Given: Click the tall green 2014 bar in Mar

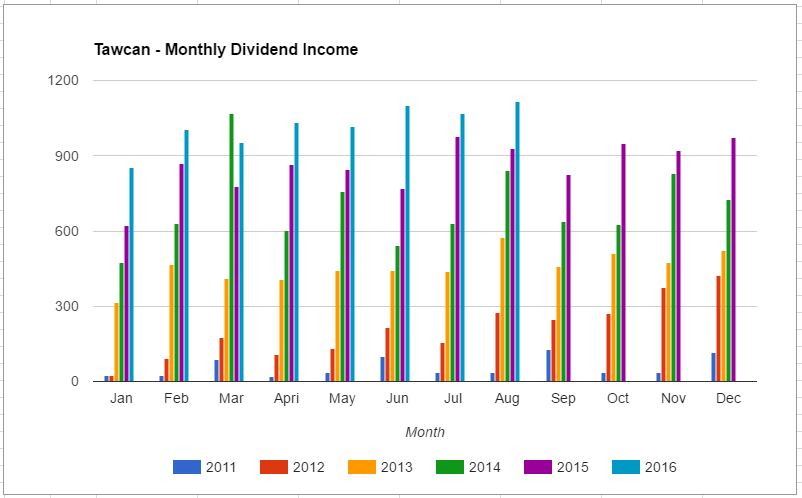Looking at the screenshot, I should pyautogui.click(x=231, y=250).
